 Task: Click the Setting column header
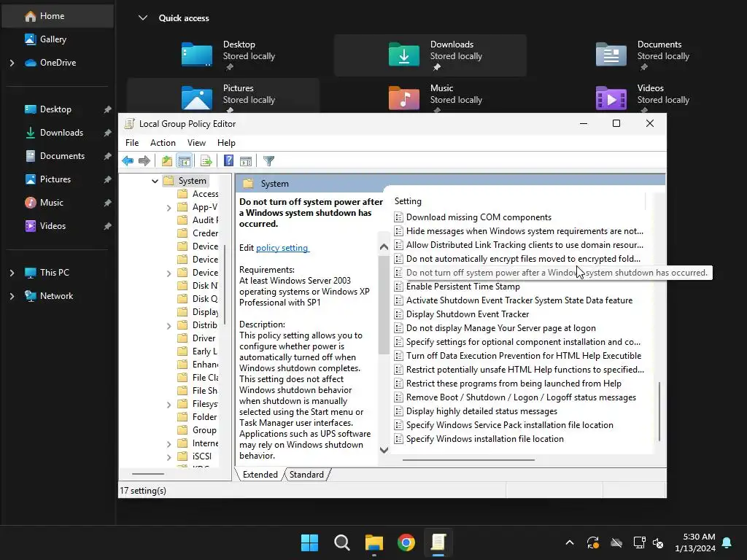[519, 201]
